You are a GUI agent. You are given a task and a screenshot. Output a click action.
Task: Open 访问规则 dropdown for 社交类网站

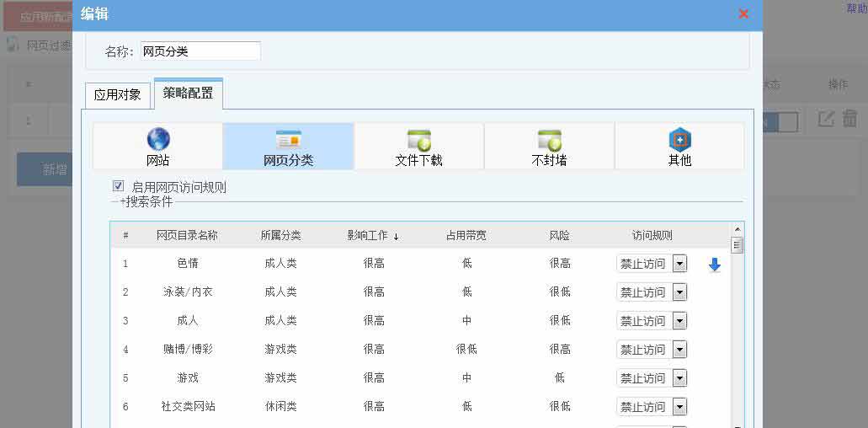[x=679, y=407]
